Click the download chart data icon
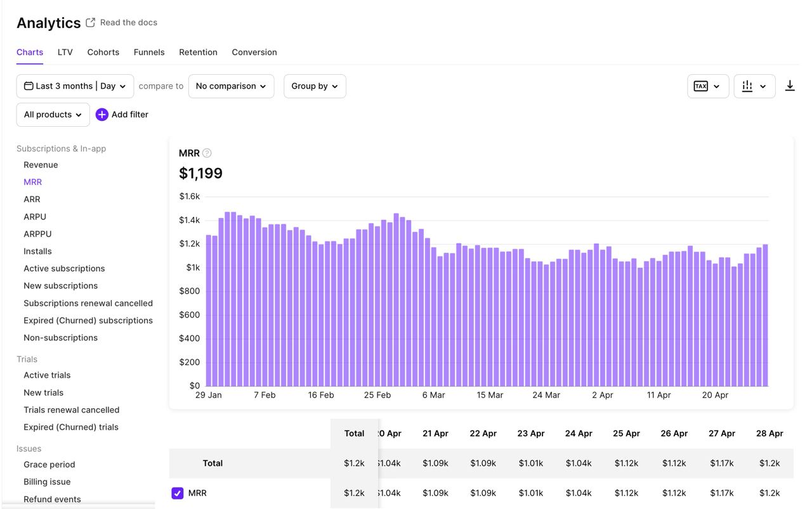The height and width of the screenshot is (509, 812). (790, 86)
